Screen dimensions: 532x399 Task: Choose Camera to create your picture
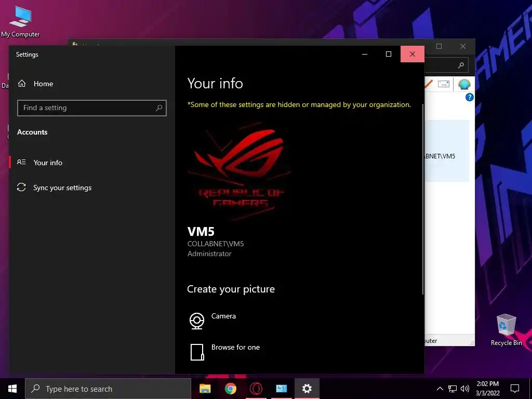[223, 316]
